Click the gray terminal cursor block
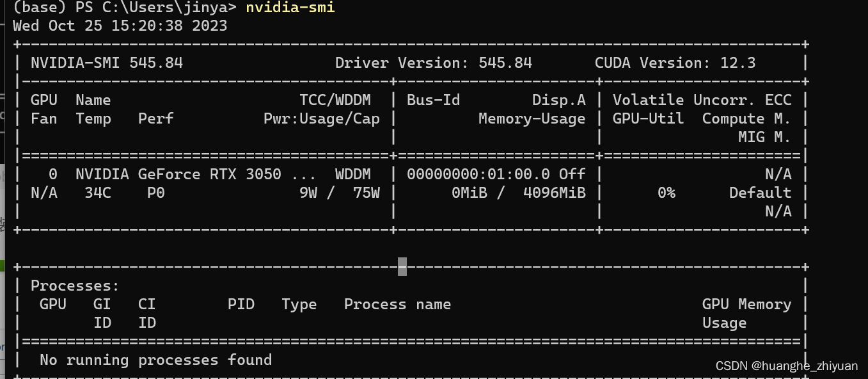 402,267
